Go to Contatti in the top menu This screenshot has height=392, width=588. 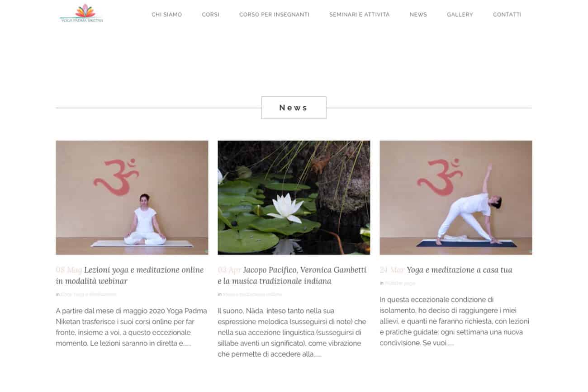(507, 14)
